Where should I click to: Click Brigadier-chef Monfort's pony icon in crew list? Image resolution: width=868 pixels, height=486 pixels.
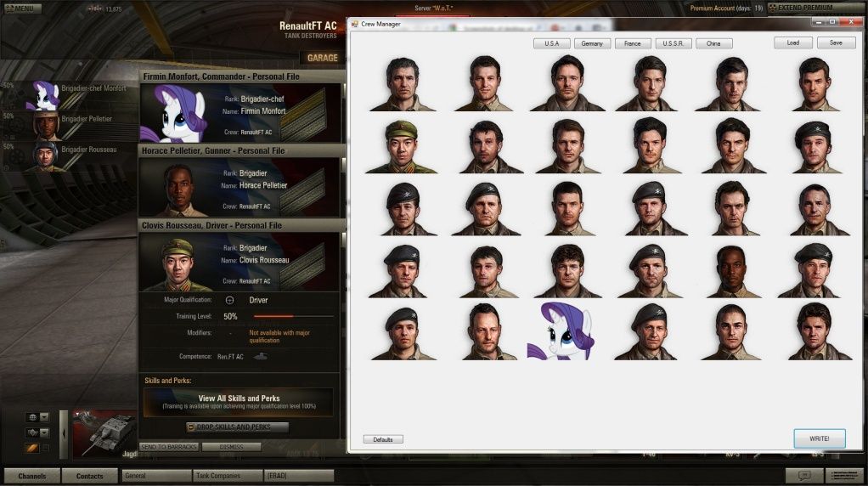[x=42, y=95]
